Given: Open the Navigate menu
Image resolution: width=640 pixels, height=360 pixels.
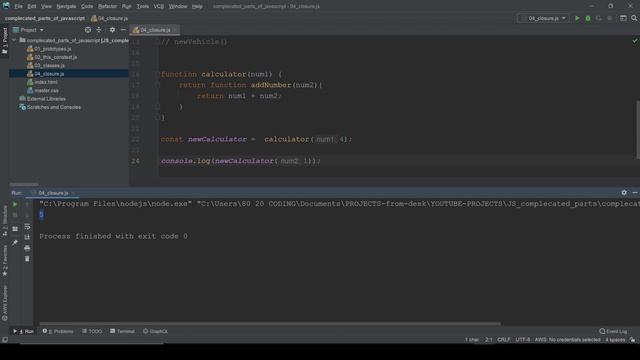Looking at the screenshot, I should pos(66,6).
